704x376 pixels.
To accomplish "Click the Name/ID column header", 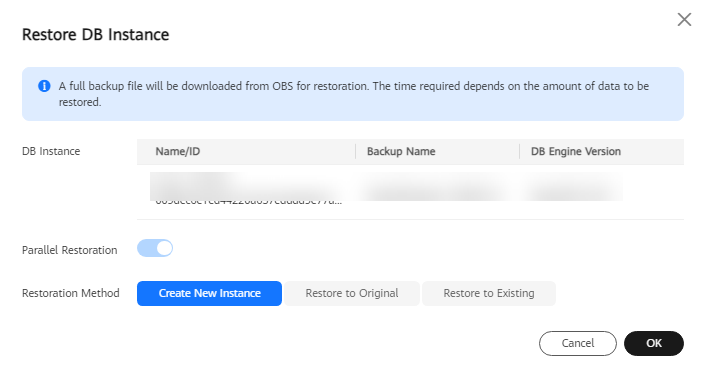I will tap(178, 151).
